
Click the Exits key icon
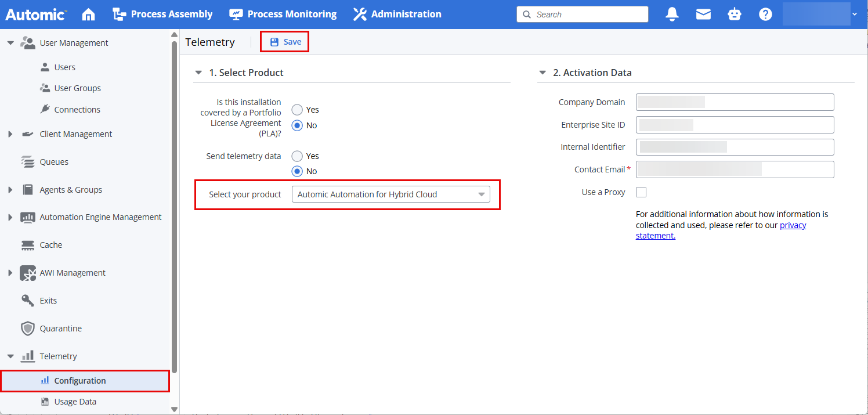coord(27,301)
